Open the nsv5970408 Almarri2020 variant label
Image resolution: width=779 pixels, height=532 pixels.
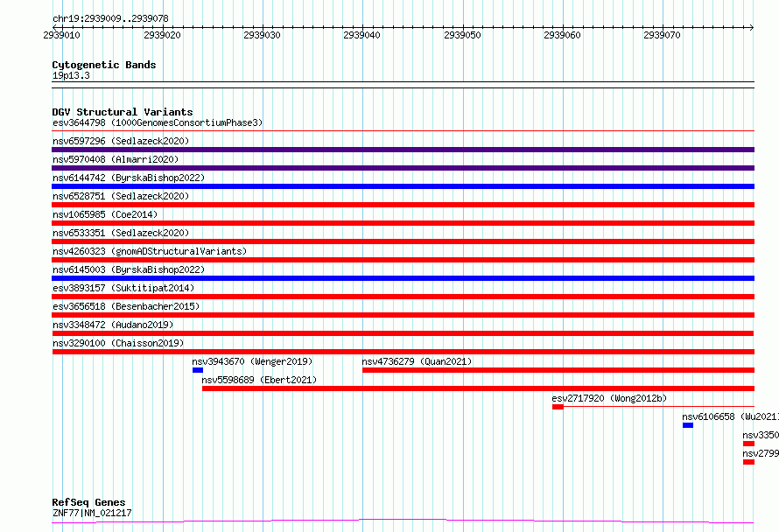coord(116,159)
